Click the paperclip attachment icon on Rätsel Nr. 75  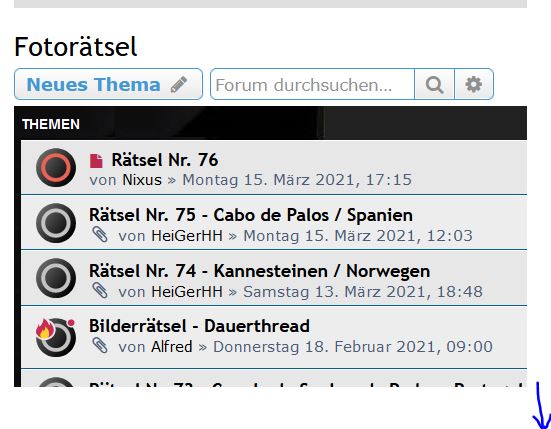point(100,234)
